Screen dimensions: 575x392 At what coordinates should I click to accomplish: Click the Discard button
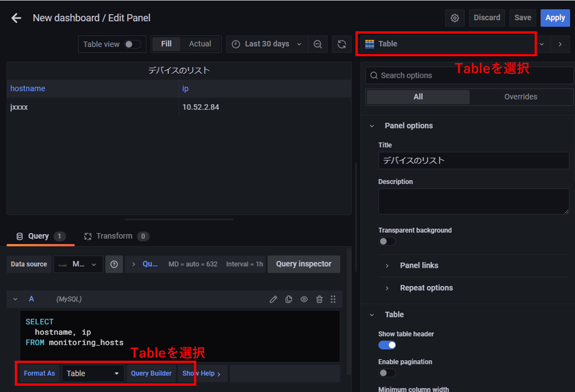point(487,18)
